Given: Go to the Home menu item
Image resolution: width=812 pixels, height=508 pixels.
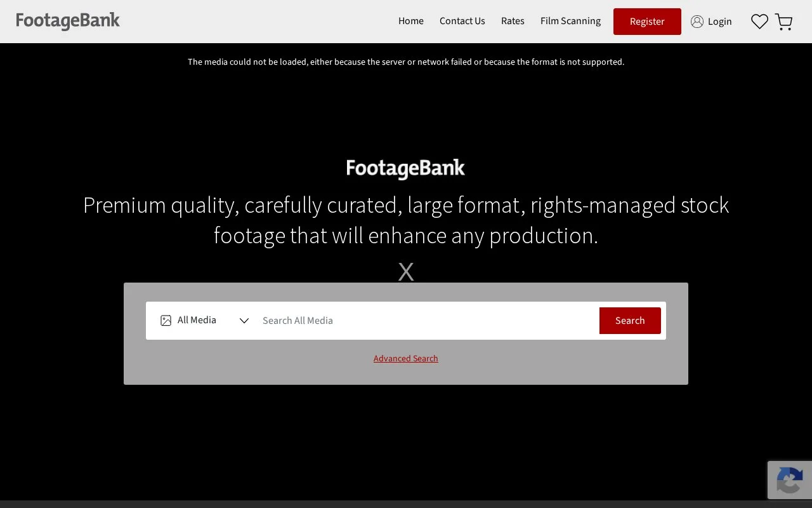Looking at the screenshot, I should click(x=411, y=21).
